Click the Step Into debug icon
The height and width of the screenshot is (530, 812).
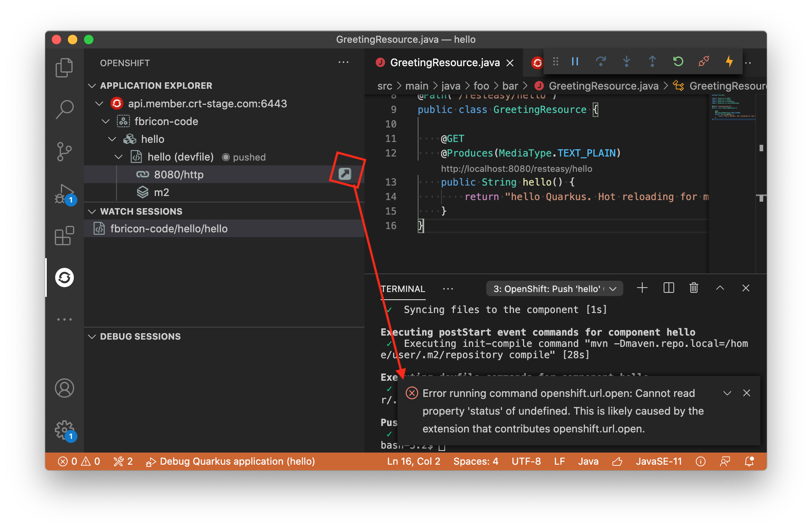click(x=626, y=62)
